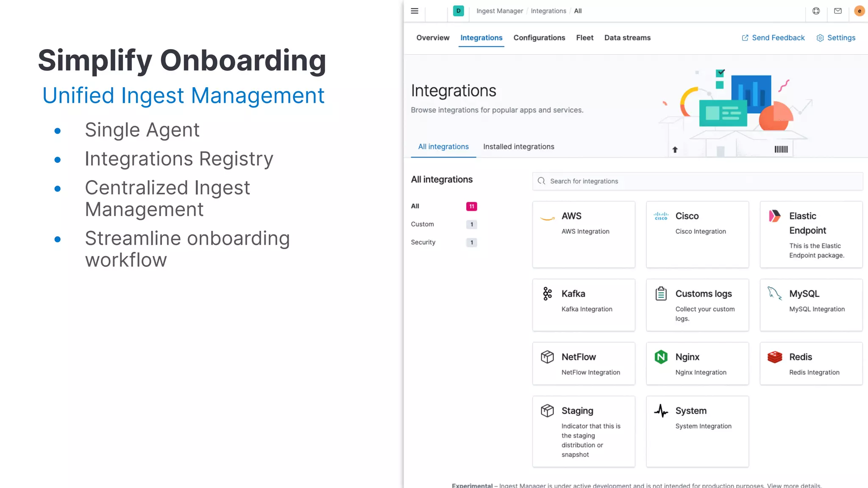
Task: Click the Integrations breadcrumb
Action: (x=548, y=11)
